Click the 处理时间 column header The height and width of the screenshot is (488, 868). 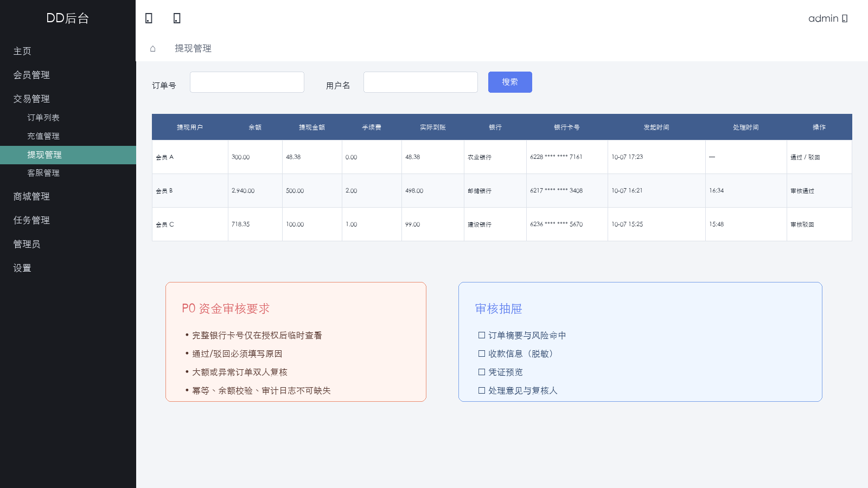pos(746,127)
